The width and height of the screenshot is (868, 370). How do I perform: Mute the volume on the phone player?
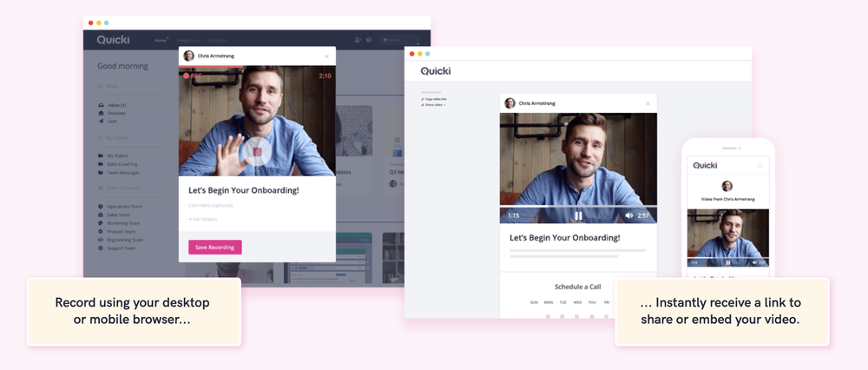(753, 262)
